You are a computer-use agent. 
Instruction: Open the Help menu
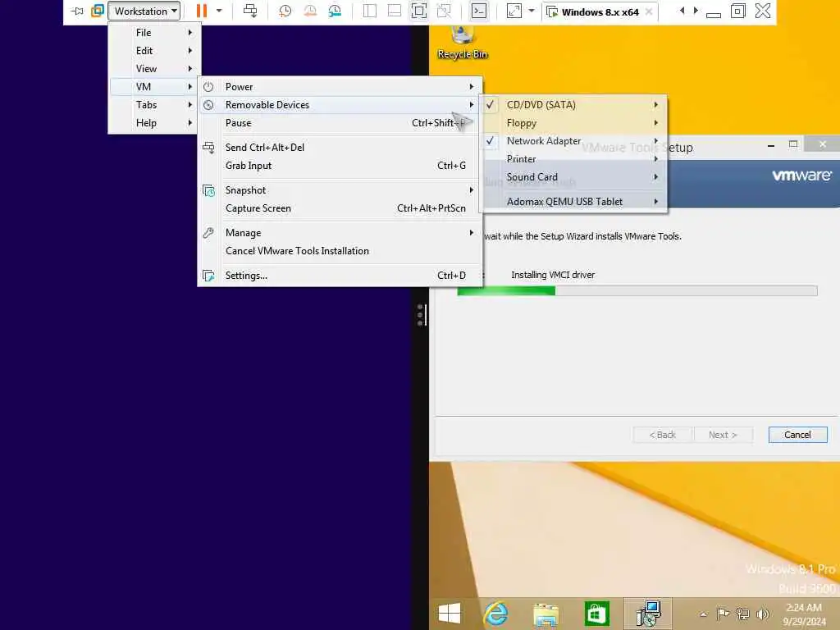(x=154, y=123)
